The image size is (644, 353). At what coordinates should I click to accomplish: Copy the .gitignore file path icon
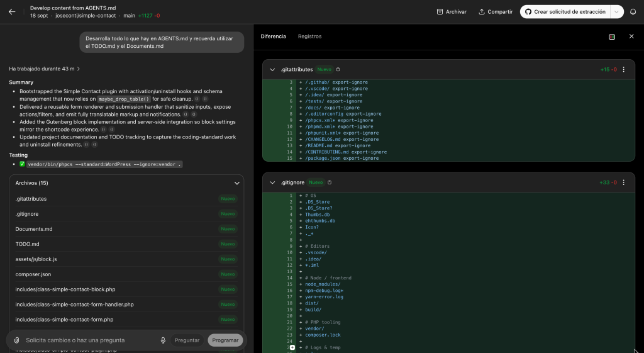[x=330, y=182]
